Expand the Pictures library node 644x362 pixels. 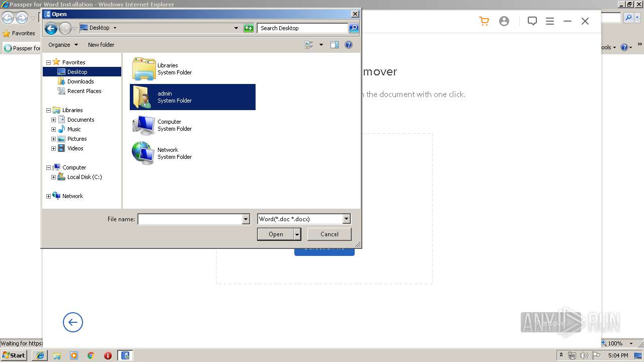pos(53,139)
